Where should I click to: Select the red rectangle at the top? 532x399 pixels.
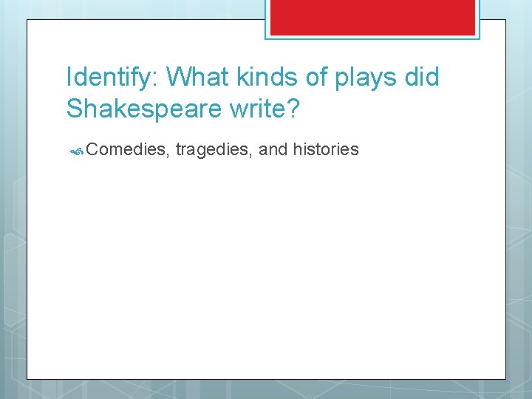pos(372,17)
